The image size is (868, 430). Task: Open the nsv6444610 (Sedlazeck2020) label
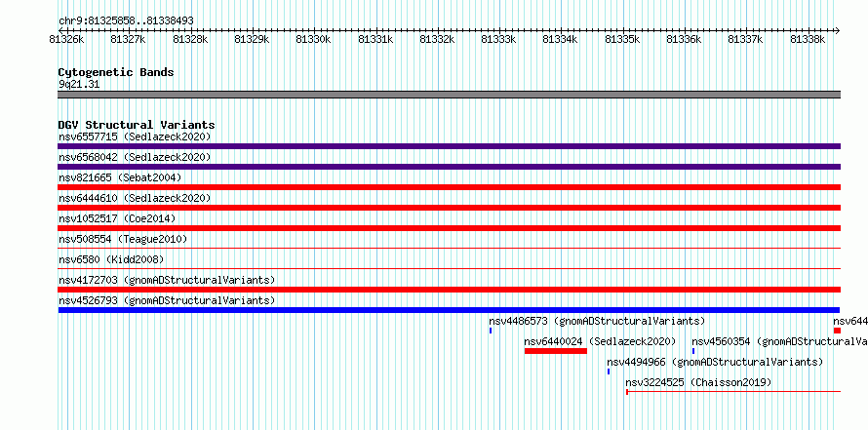coord(135,198)
